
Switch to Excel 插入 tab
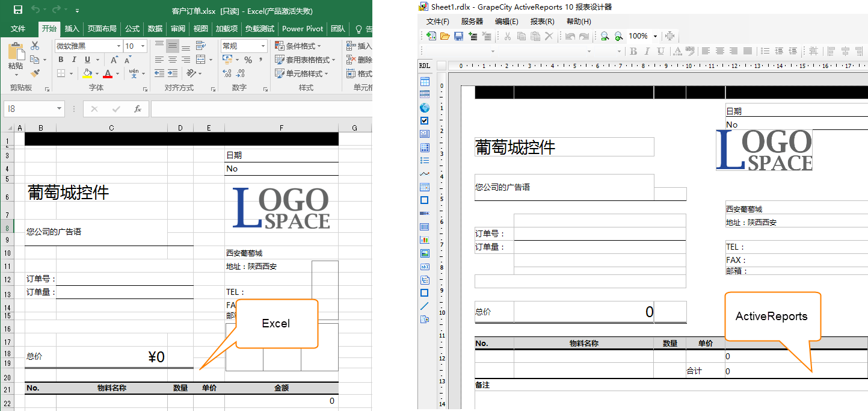click(72, 28)
